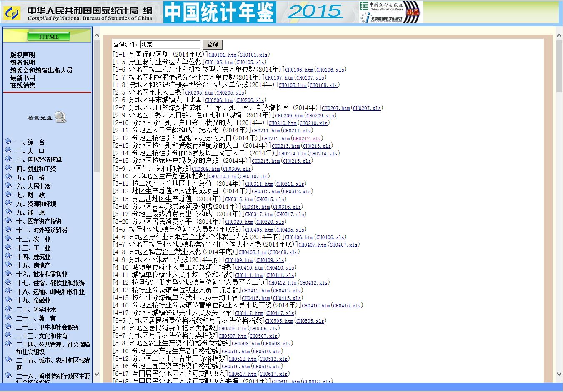The image size is (563, 392).
Task: Open CH0512.htm 工业生产者出厂价格指数
Action: coord(242,359)
